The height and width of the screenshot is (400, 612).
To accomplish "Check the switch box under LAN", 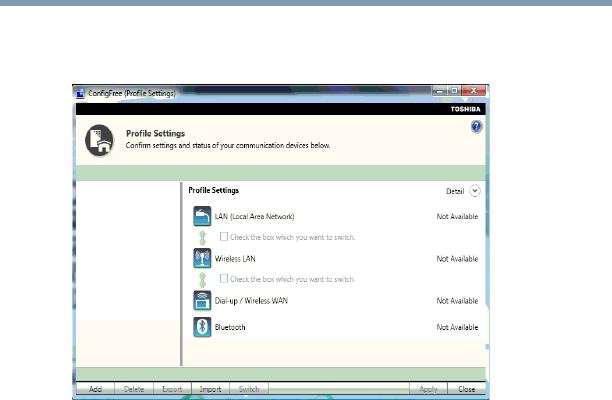I will tap(224, 236).
